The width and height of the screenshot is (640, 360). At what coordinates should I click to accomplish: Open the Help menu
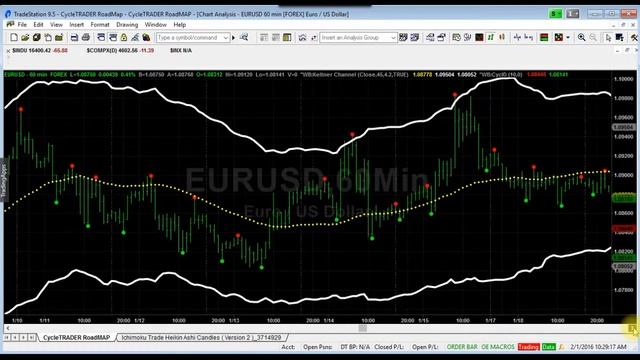(180, 25)
